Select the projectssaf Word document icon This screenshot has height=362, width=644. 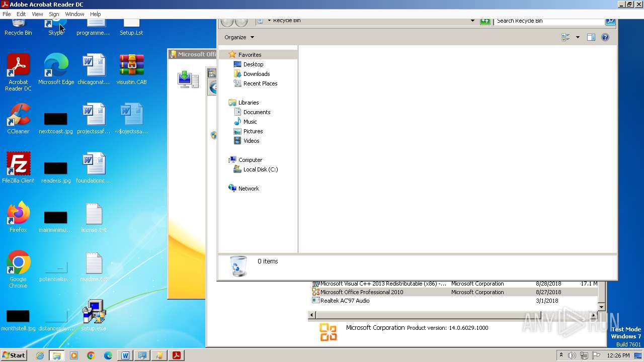tap(94, 119)
